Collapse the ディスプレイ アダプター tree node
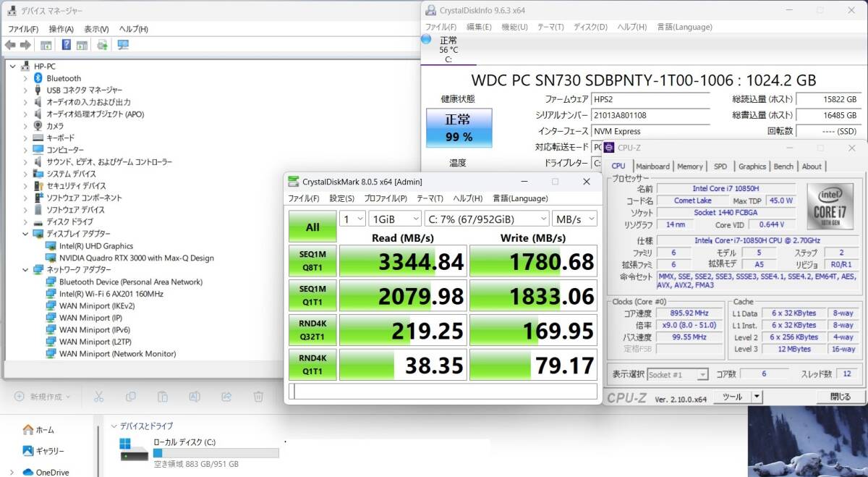Viewport: 868px width, 477px height. click(25, 234)
